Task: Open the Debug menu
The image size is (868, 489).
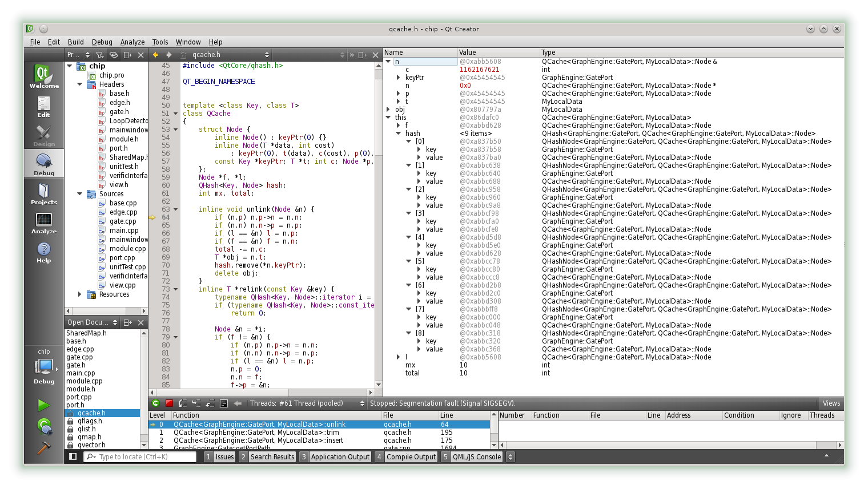Action: point(102,42)
